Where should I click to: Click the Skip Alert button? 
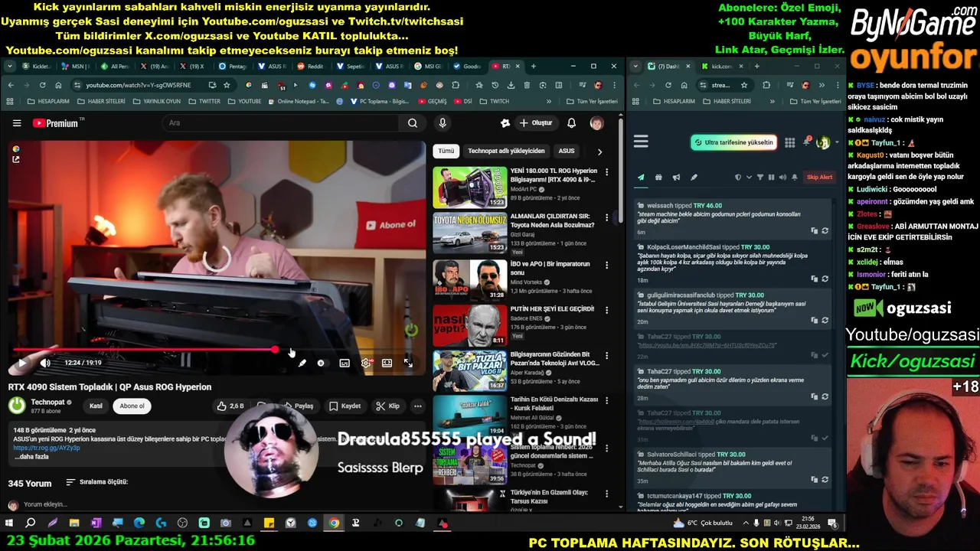pyautogui.click(x=819, y=177)
